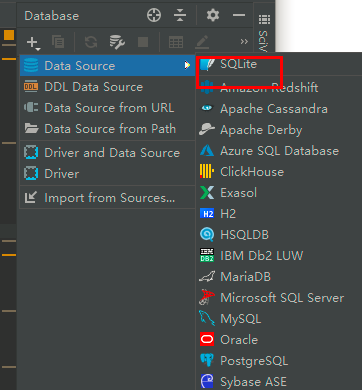Select Apache Derby data source
The image size is (362, 390).
(x=279, y=130)
